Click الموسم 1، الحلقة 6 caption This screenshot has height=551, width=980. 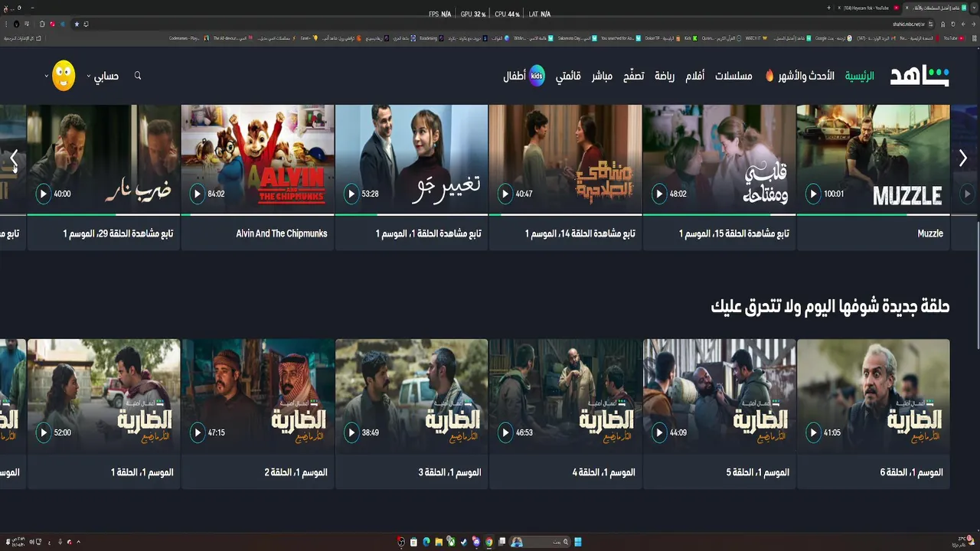[x=911, y=472]
